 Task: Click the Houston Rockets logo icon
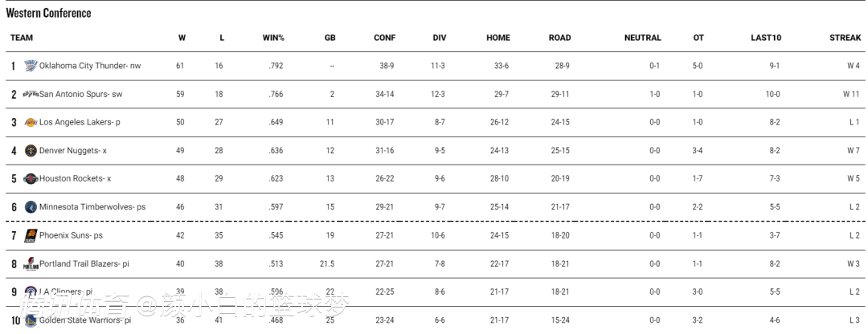click(x=31, y=179)
